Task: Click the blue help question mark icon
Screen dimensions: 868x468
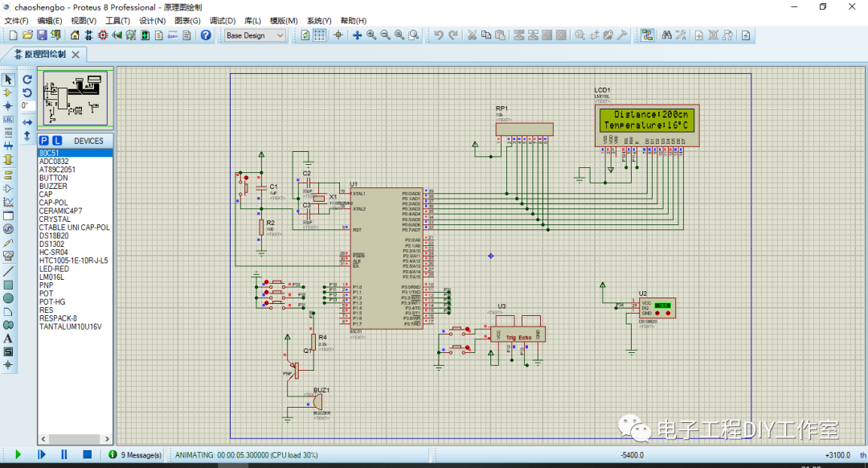Action: pos(206,35)
